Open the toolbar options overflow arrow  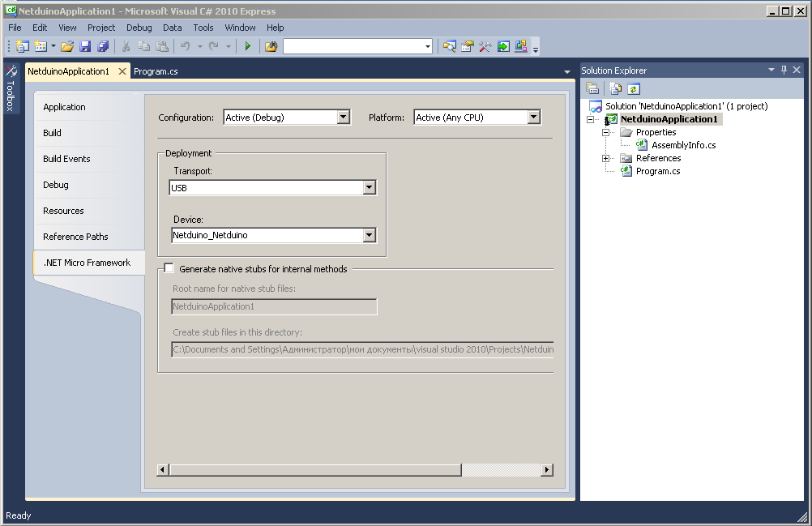(536, 49)
